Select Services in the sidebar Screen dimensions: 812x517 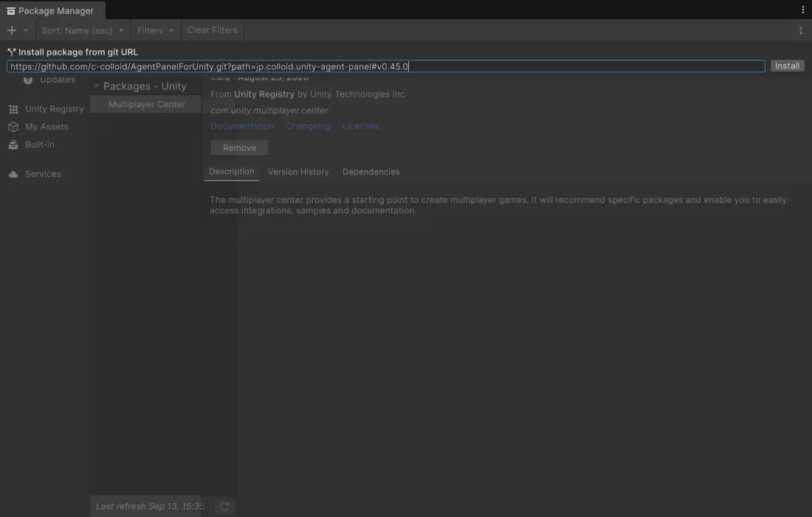(x=43, y=174)
